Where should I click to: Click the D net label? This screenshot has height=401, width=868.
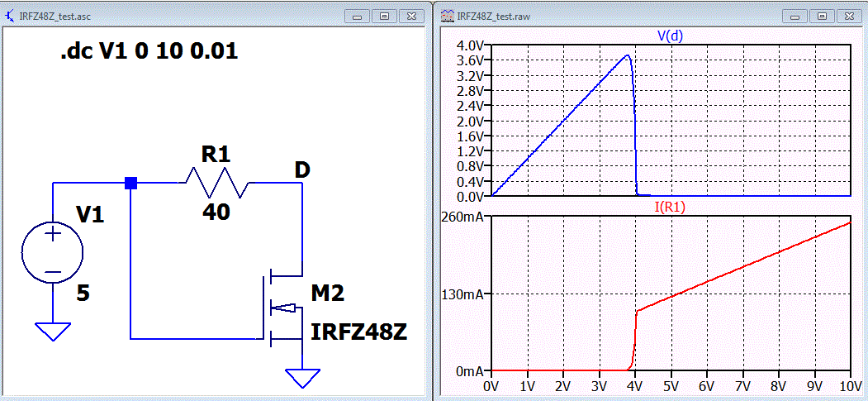tap(301, 171)
